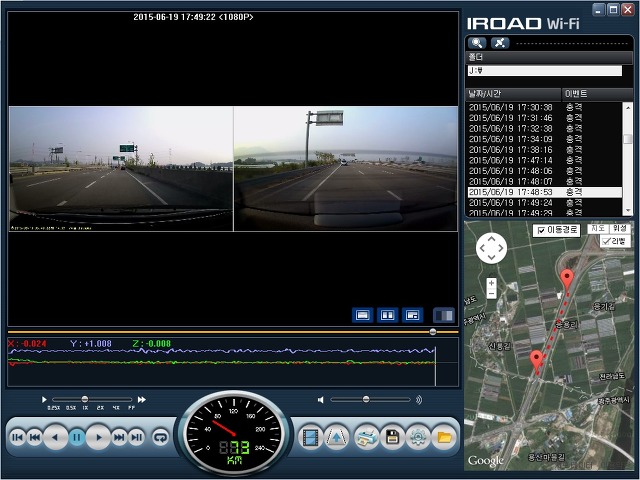
Task: Click the upper red map pin
Action: [x=567, y=280]
